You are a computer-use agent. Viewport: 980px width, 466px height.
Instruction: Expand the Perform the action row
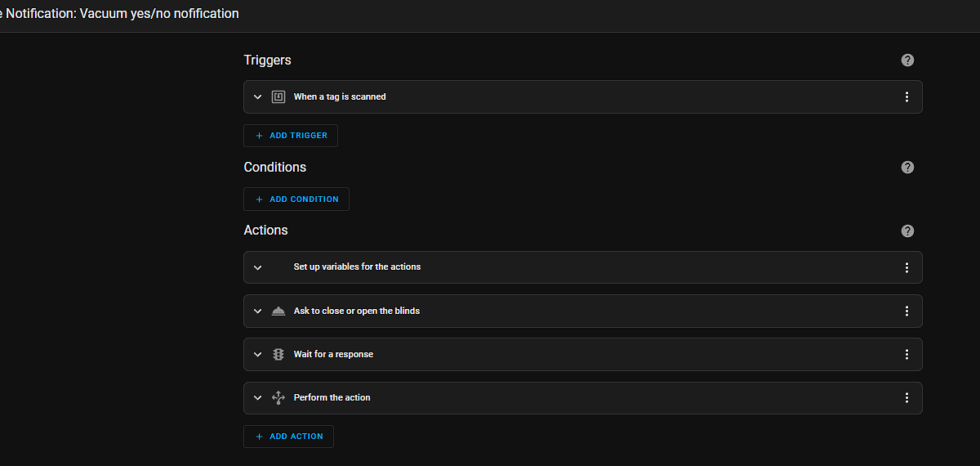coord(257,397)
